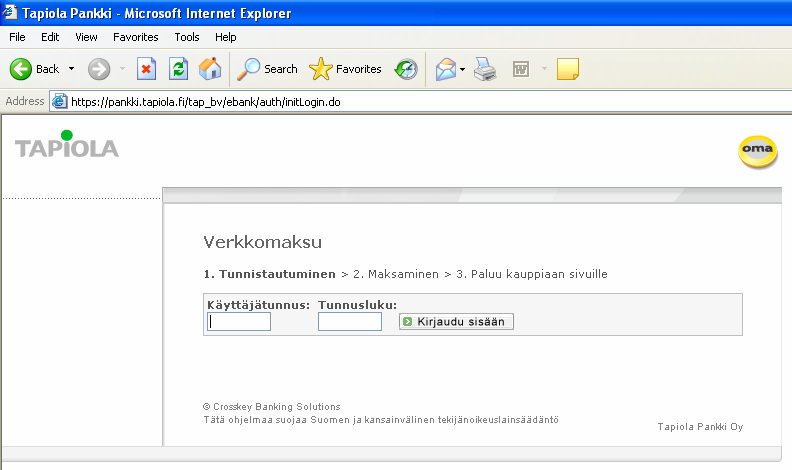Click the Forward navigation button

point(99,69)
